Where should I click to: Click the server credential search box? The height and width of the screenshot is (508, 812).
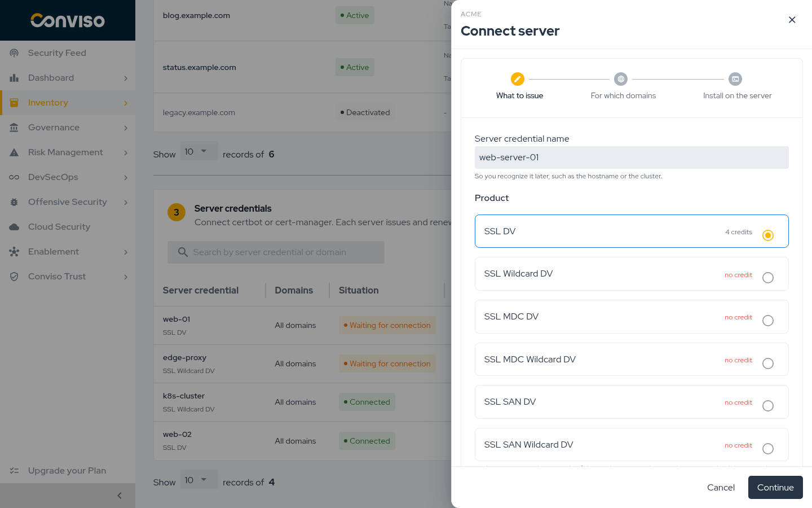[x=276, y=252]
